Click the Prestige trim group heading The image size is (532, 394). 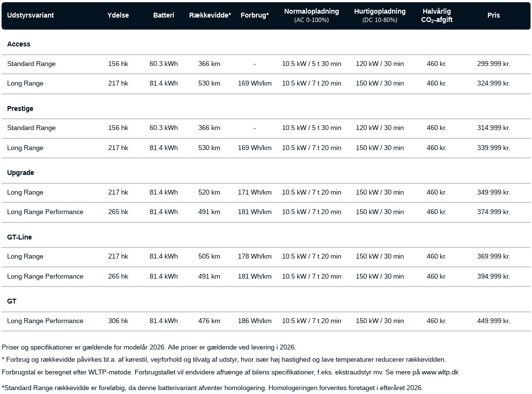[20, 109]
